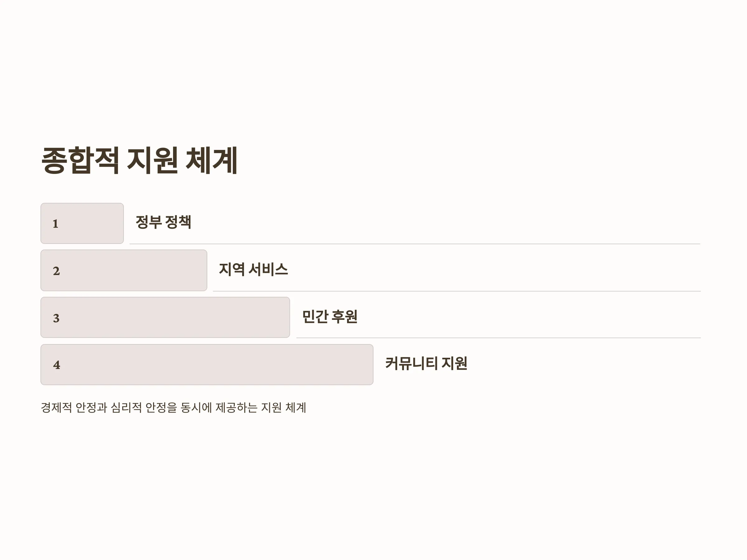Click the 정부 정책 label
The width and height of the screenshot is (747, 560).
(x=163, y=222)
